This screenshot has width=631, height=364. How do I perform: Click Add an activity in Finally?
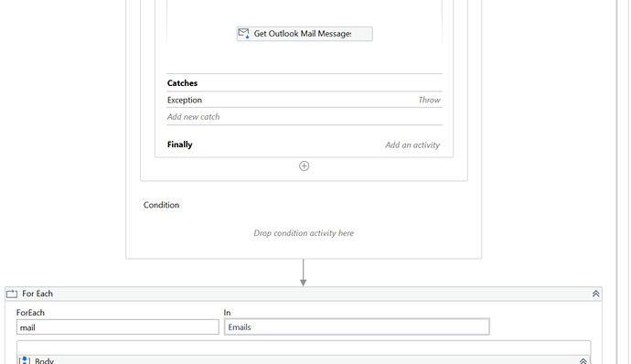(412, 145)
